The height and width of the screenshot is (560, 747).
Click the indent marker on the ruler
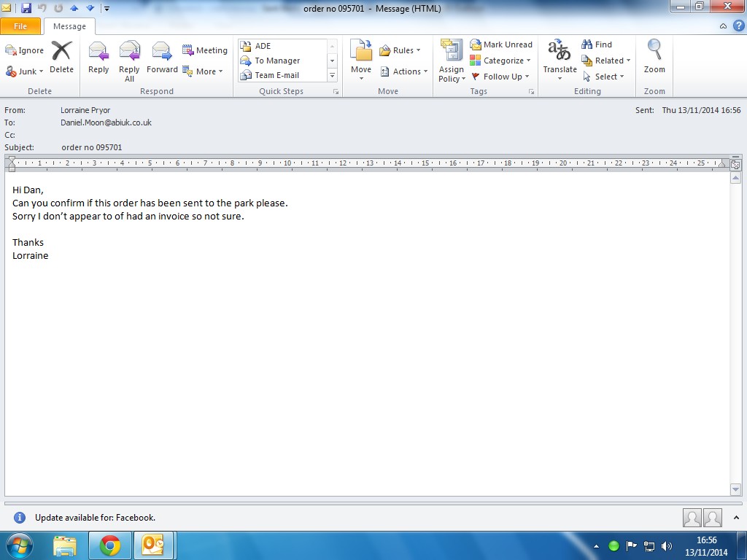point(12,163)
